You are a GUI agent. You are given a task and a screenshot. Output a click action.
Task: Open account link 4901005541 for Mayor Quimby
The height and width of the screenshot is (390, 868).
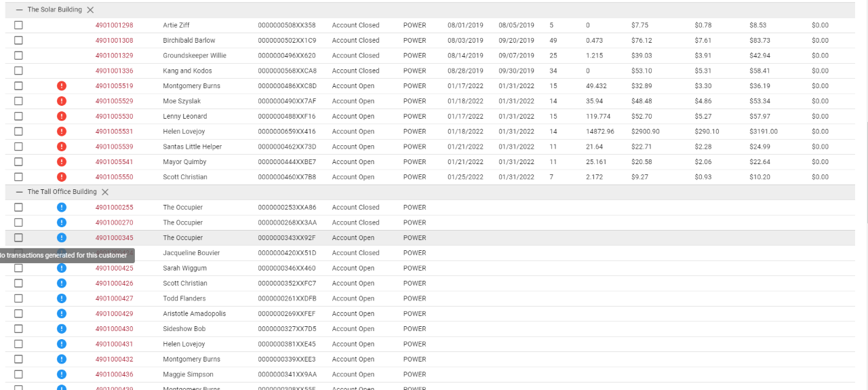pyautogui.click(x=114, y=162)
